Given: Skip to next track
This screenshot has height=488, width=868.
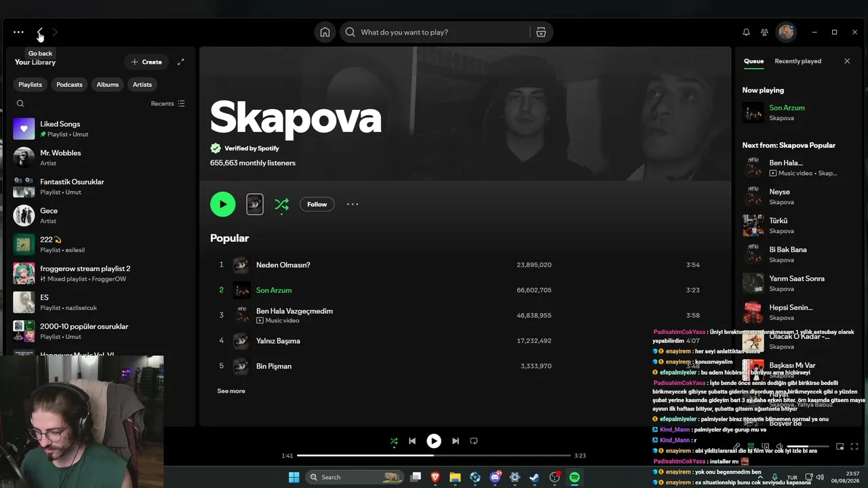Looking at the screenshot, I should (x=456, y=441).
